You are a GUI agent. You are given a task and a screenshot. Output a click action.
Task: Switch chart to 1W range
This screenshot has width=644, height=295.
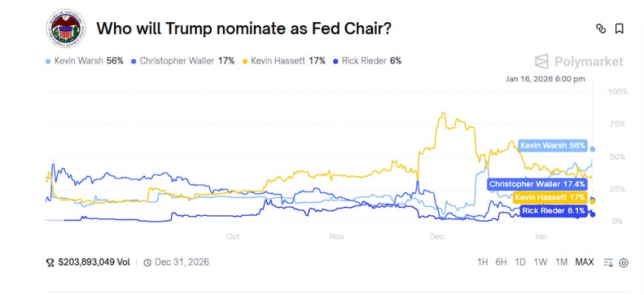click(540, 262)
